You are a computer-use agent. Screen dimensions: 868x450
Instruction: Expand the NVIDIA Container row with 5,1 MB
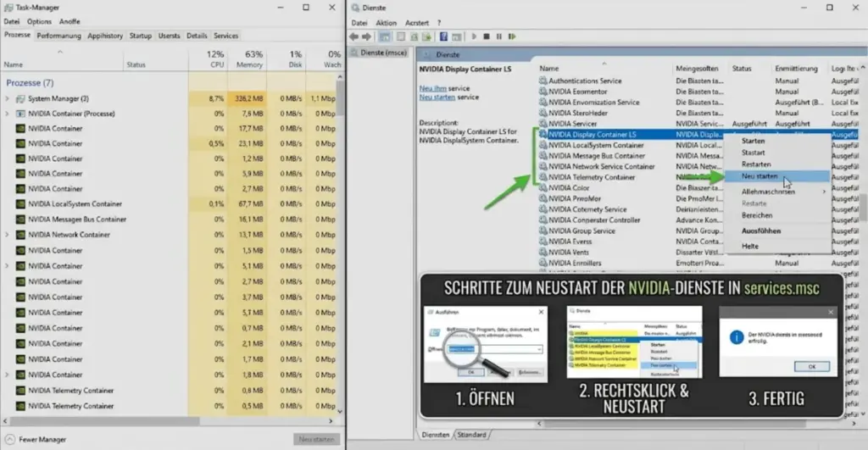(x=7, y=266)
